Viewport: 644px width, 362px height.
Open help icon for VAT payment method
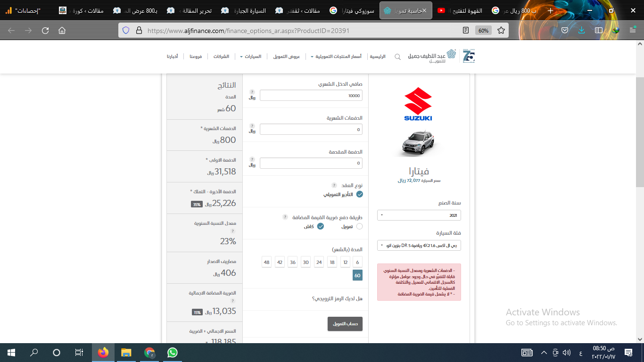click(x=285, y=217)
